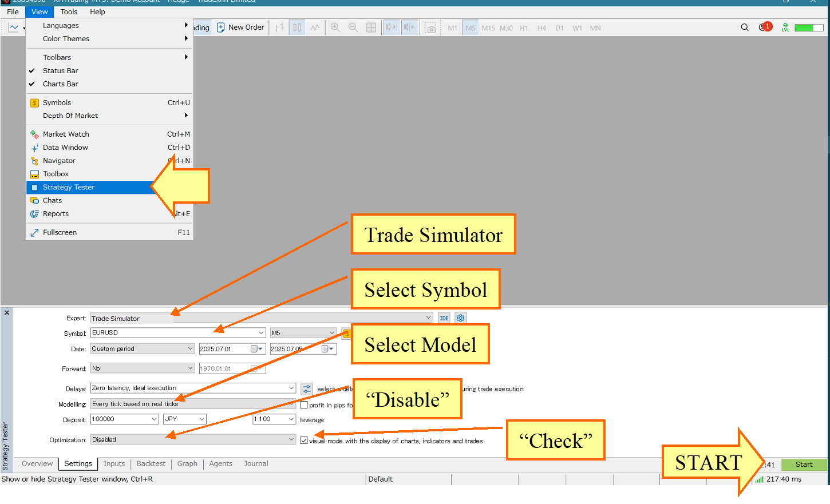Switch to the Inputs tab
The height and width of the screenshot is (504, 830).
pos(114,464)
